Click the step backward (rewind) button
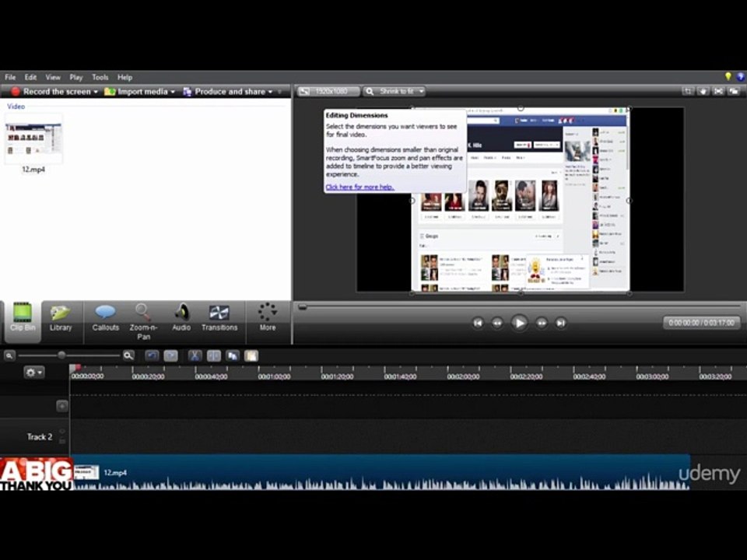 [497, 323]
